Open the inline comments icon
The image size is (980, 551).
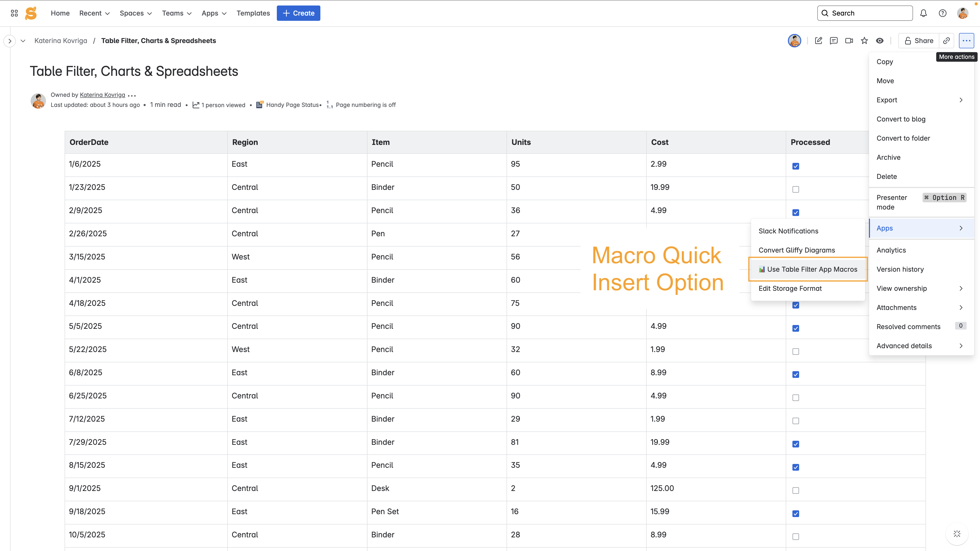coord(834,41)
